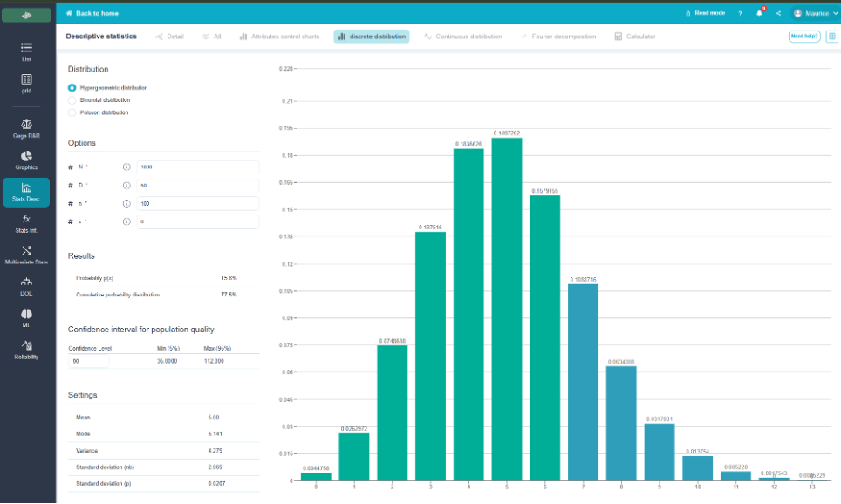
Task: Open Multivariate Stats icon
Action: click(x=26, y=250)
